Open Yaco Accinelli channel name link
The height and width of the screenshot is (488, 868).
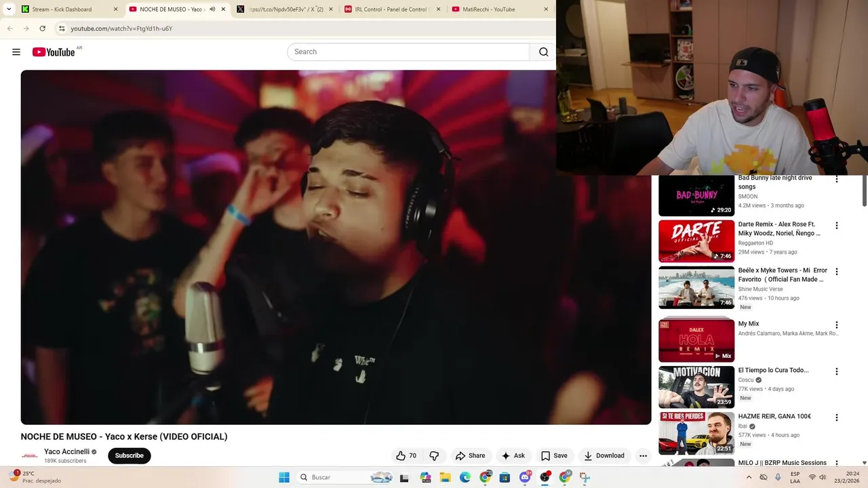pos(66,451)
